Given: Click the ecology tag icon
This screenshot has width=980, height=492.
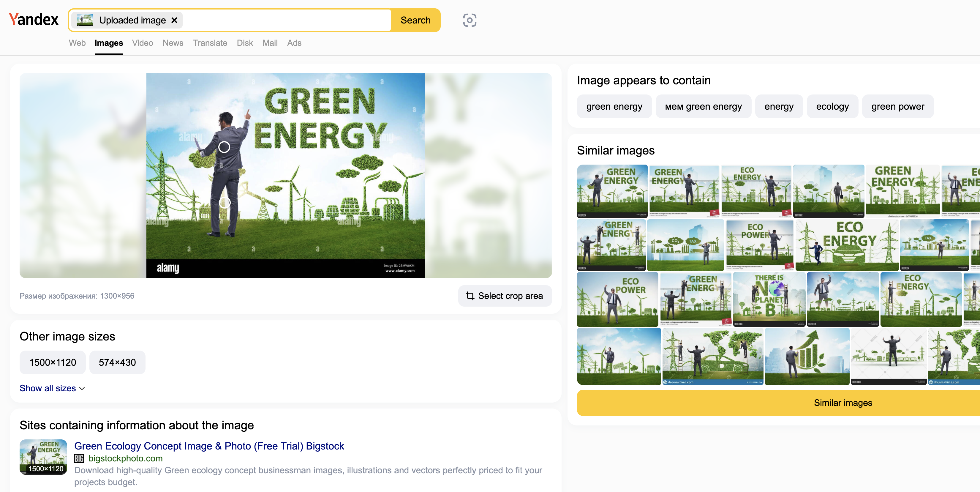Looking at the screenshot, I should pos(832,106).
